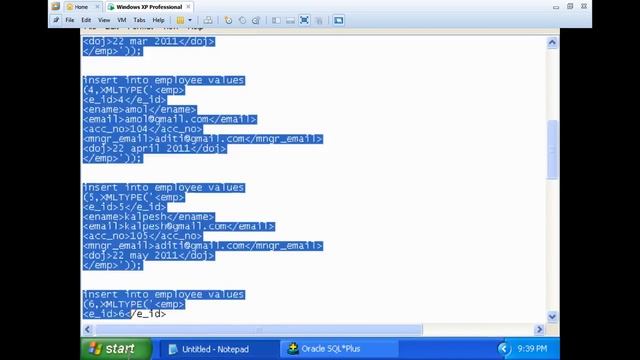Click the Unity mode icon

click(319, 20)
